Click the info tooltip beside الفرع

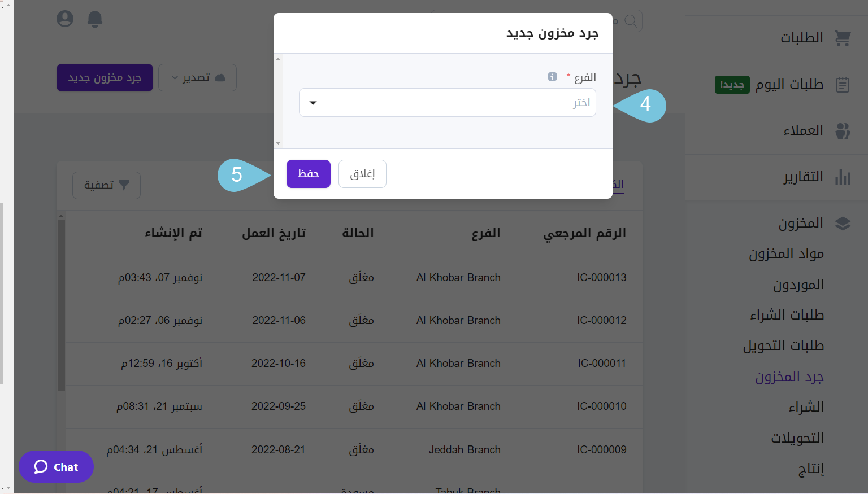tap(552, 77)
